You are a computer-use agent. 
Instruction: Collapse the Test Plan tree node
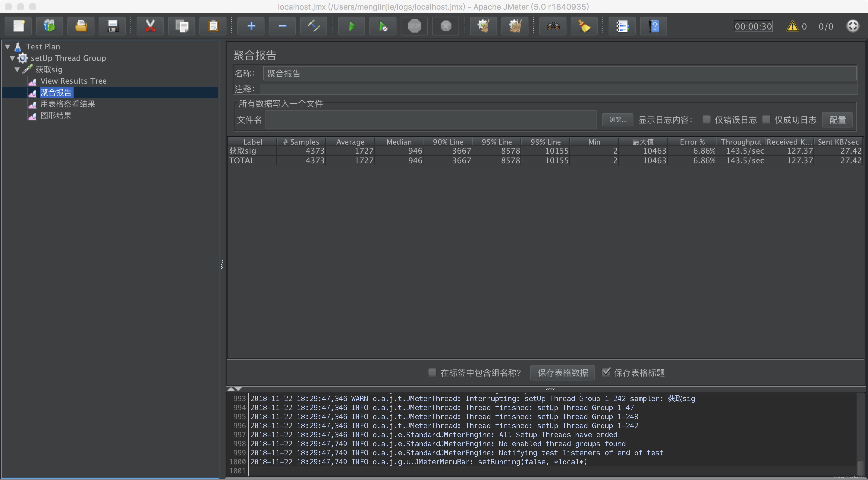coord(7,47)
